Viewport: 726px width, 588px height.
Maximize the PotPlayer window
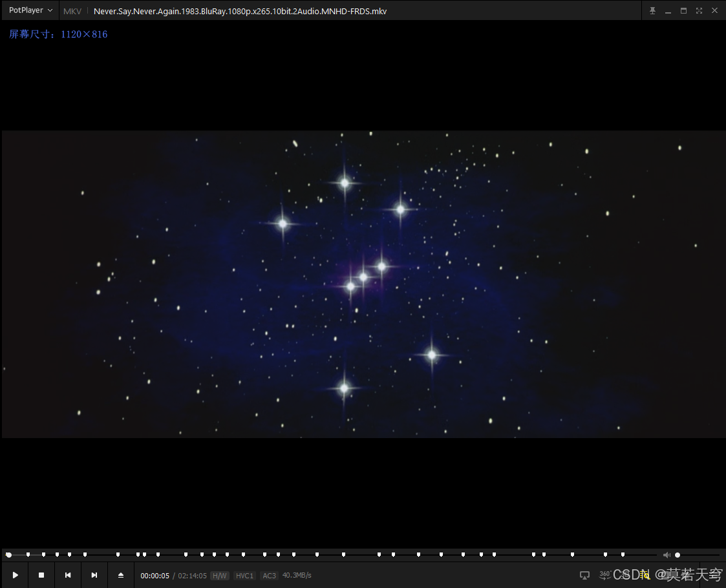[x=683, y=10]
